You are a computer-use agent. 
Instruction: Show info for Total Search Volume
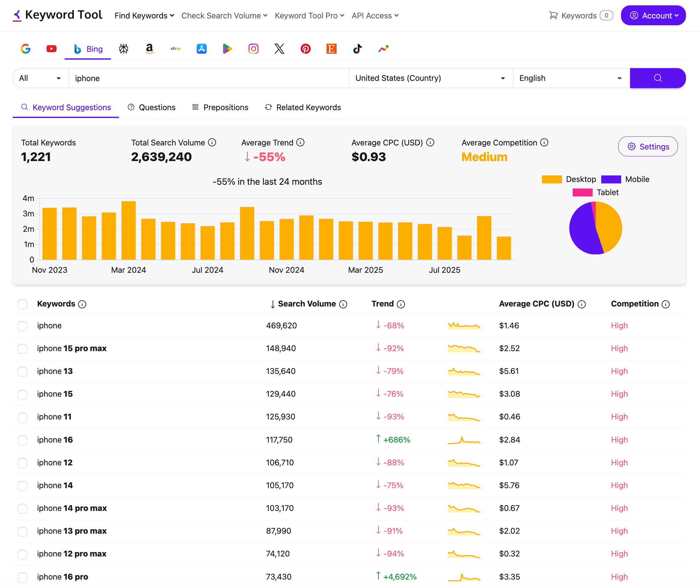(212, 143)
